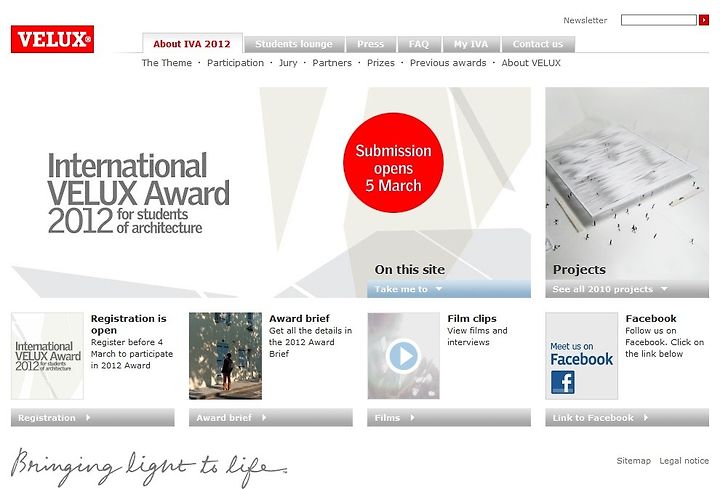The height and width of the screenshot is (489, 720).
Task: Click Bringing light to life slogan
Action: point(149,467)
